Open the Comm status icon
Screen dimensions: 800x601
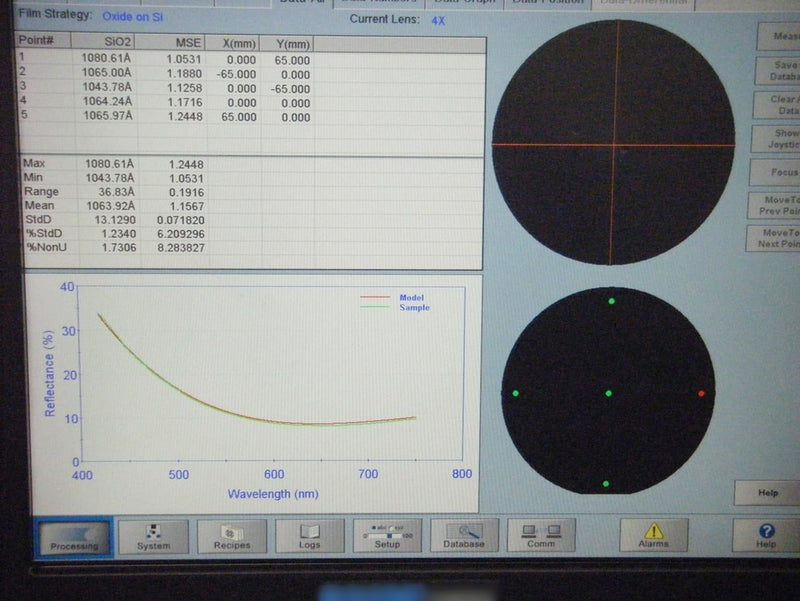tap(540, 538)
